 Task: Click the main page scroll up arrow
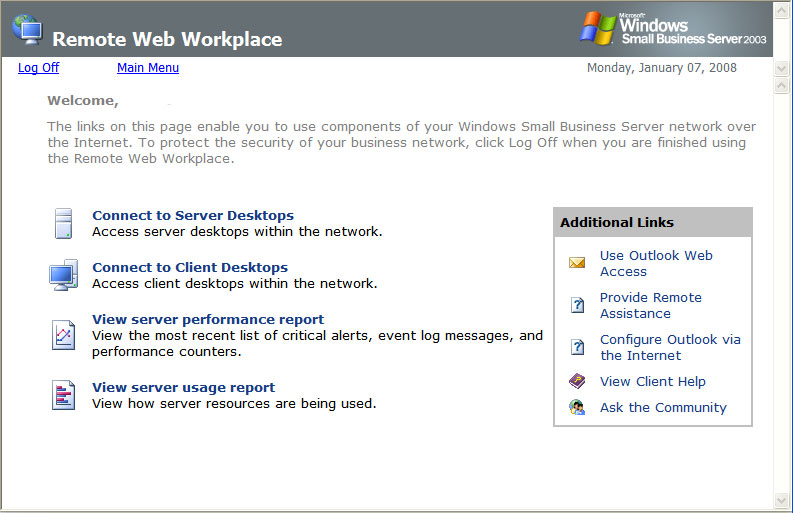[x=781, y=86]
